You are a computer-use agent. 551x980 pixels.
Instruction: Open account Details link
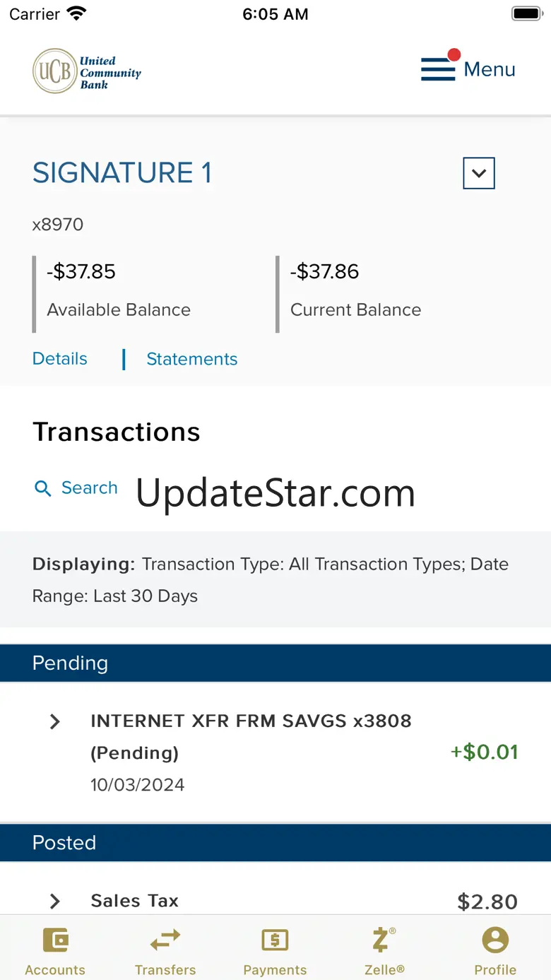coord(60,359)
